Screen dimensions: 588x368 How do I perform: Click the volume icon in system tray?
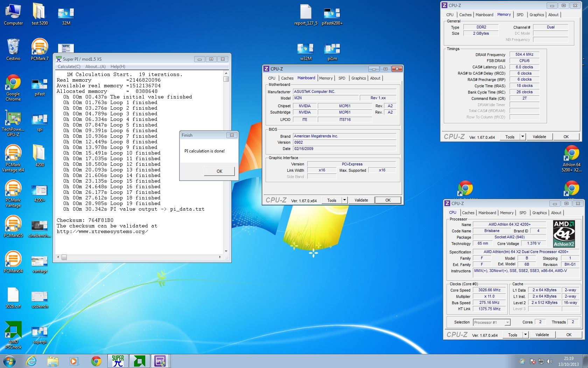click(x=549, y=361)
